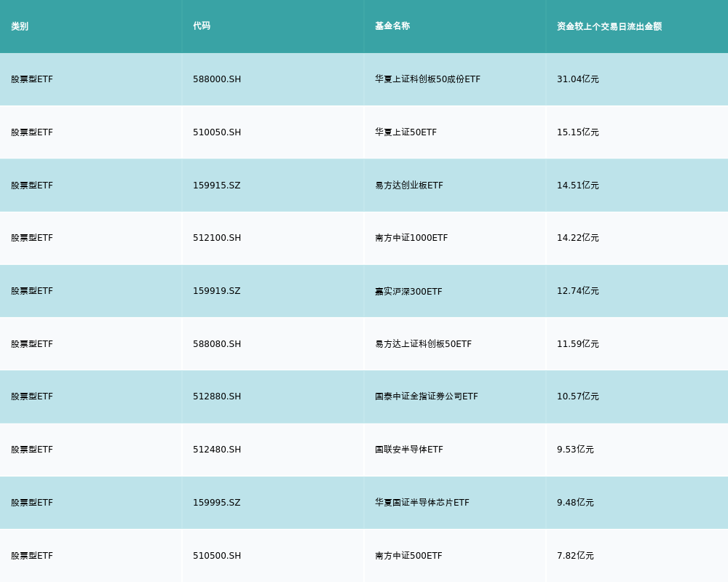Click fund name 易方达上证科创板50ETF
This screenshot has width=728, height=582.
[423, 344]
